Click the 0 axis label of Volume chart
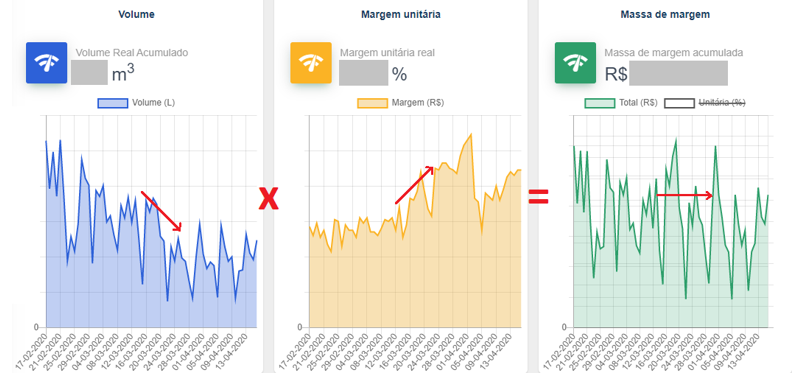The image size is (811, 387). pos(36,327)
